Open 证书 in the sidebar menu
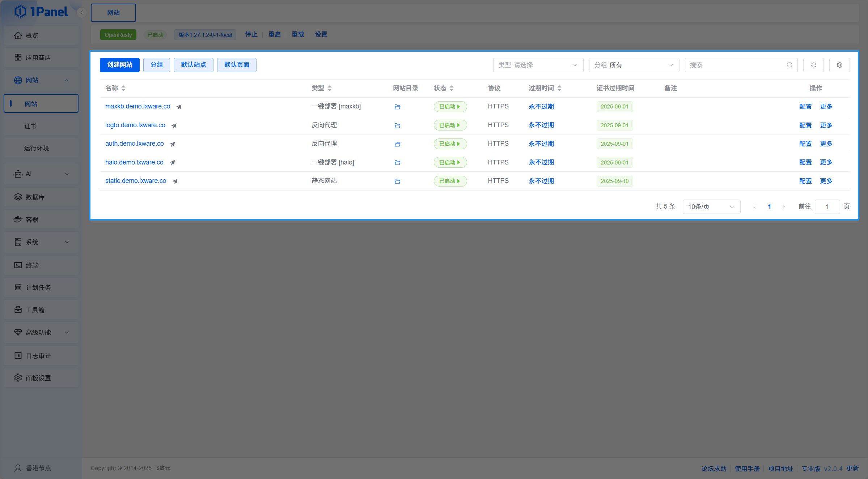Viewport: 868px width, 479px height. (30, 126)
